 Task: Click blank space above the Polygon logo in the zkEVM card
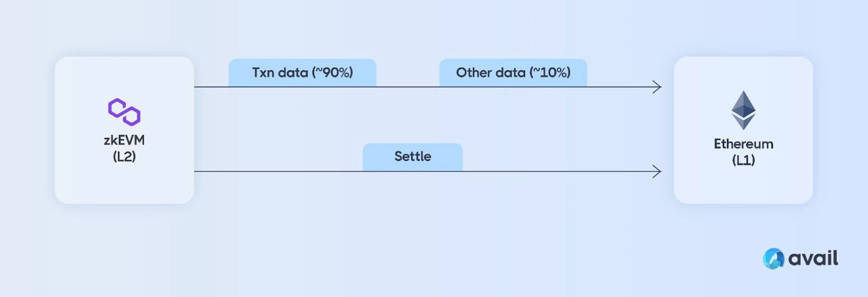click(124, 76)
